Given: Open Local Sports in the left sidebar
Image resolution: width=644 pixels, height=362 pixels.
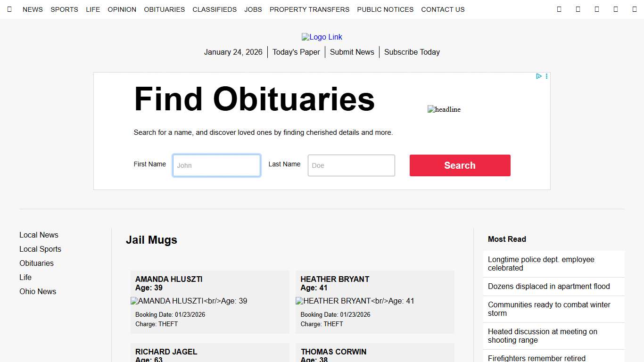Looking at the screenshot, I should coord(40,249).
